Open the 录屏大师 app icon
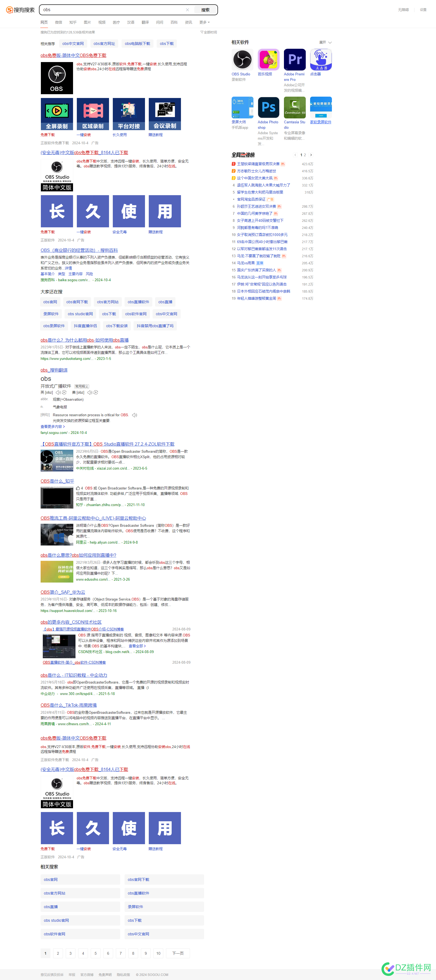Screen dimensions: 436x980 pyautogui.click(x=242, y=108)
